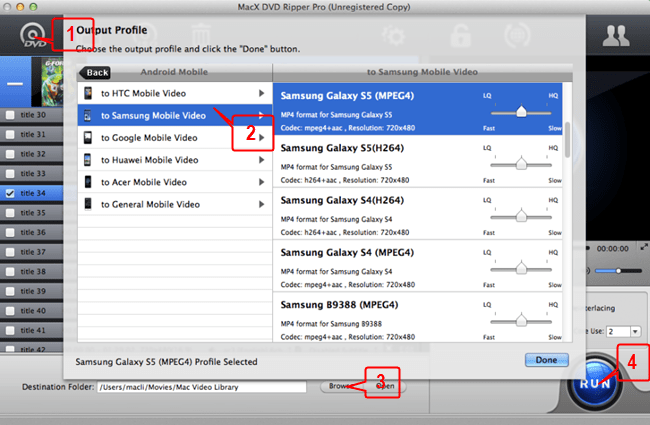The image size is (650, 425).
Task: Adjust the preview volume slider
Action: tap(618, 271)
